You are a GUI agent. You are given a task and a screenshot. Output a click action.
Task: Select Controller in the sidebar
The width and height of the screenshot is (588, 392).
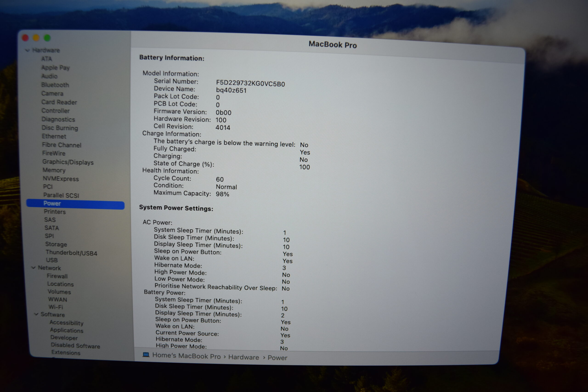click(56, 110)
